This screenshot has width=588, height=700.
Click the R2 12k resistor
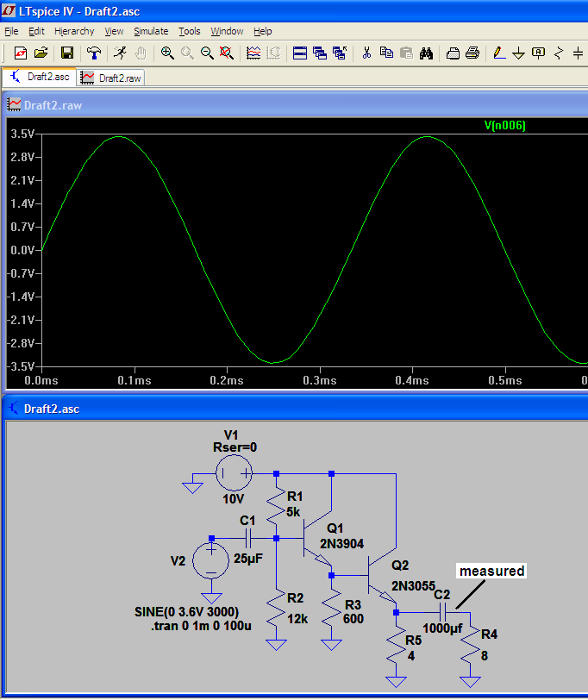pyautogui.click(x=277, y=609)
